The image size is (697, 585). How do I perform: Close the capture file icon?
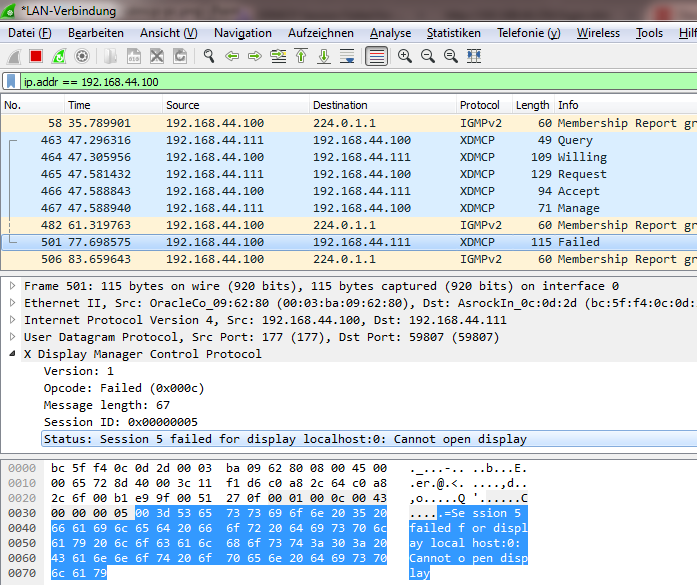point(157,56)
